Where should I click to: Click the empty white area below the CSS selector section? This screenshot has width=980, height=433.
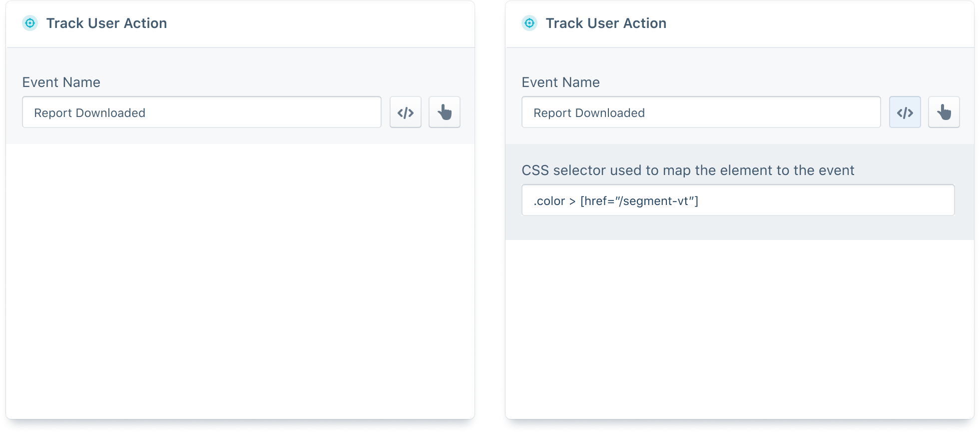pyautogui.click(x=739, y=330)
